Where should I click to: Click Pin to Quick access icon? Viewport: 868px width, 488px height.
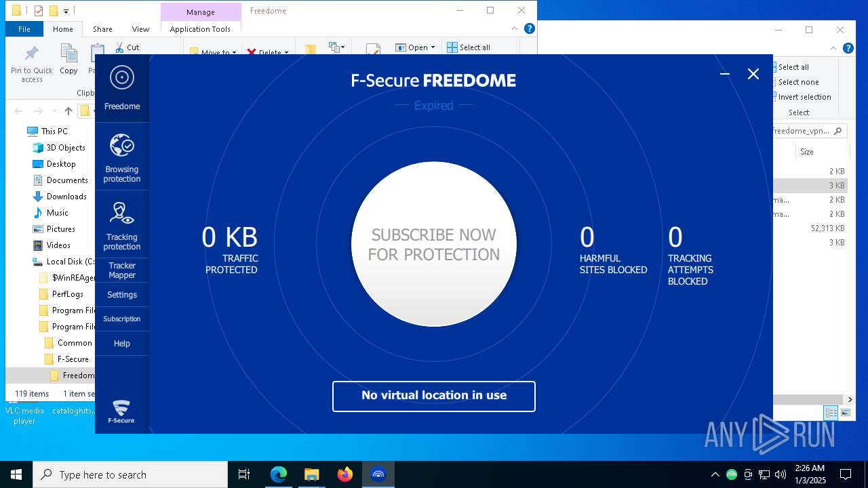coord(31,64)
